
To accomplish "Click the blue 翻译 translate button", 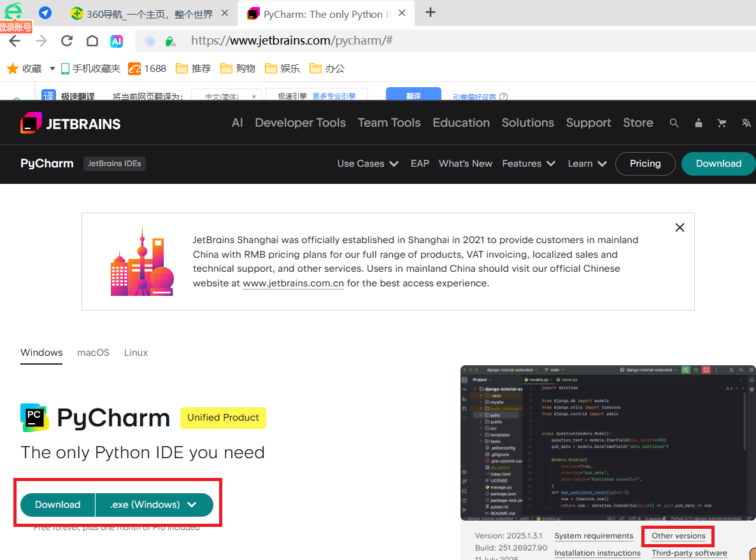I will click(414, 94).
